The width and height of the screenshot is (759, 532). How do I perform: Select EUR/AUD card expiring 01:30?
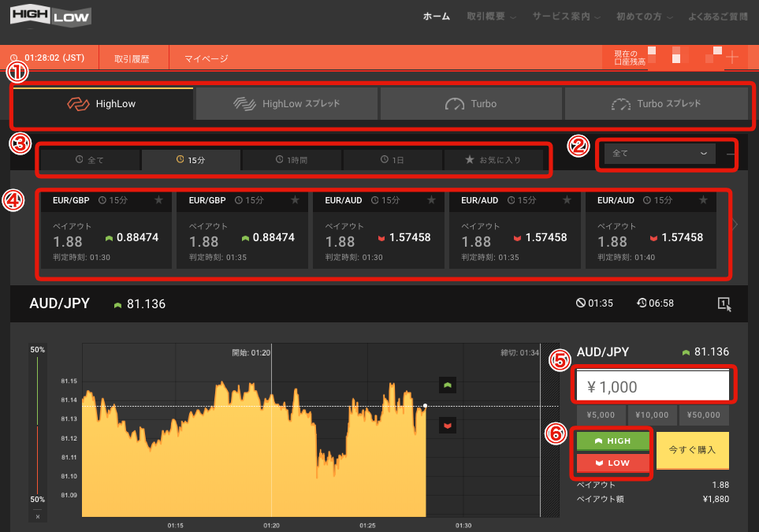(x=378, y=230)
